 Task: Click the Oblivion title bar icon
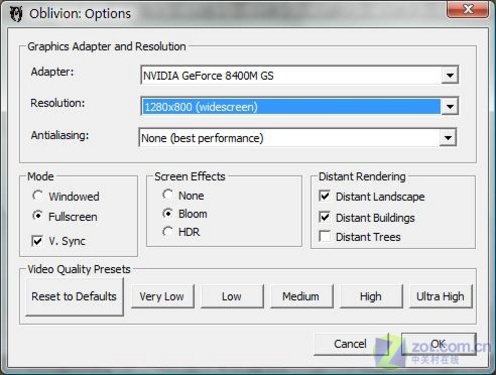[16, 14]
